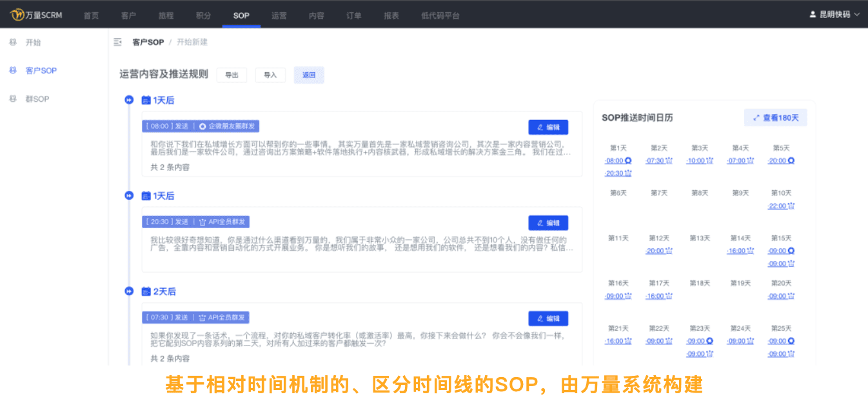Switch to the 内容 tab
Screen dimensions: 868x419
(x=317, y=15)
